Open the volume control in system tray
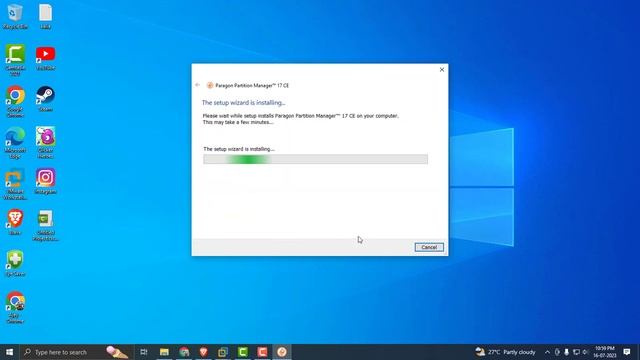Image resolution: width=640 pixels, height=360 pixels. coord(586,352)
